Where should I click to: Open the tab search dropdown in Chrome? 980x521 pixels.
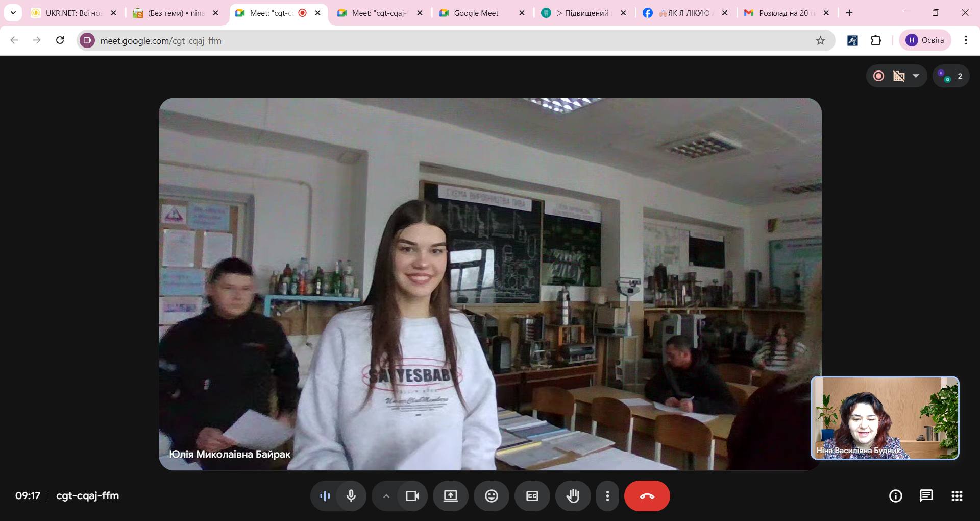pos(13,13)
